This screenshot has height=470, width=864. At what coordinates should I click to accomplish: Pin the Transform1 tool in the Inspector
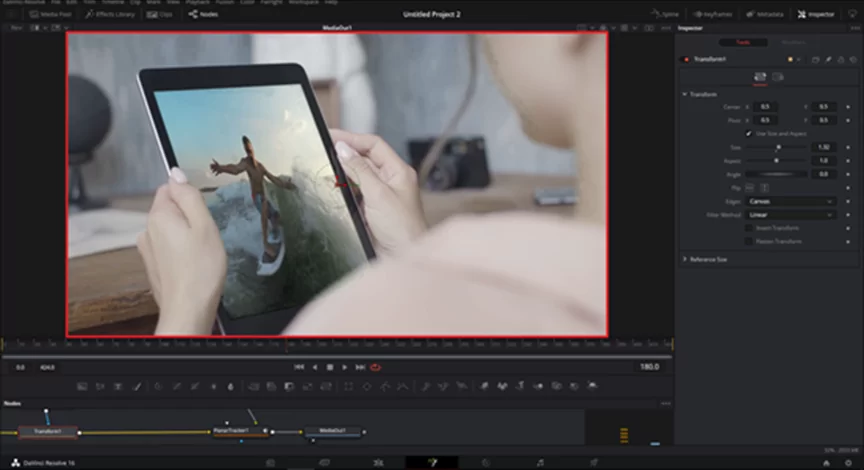pyautogui.click(x=828, y=60)
